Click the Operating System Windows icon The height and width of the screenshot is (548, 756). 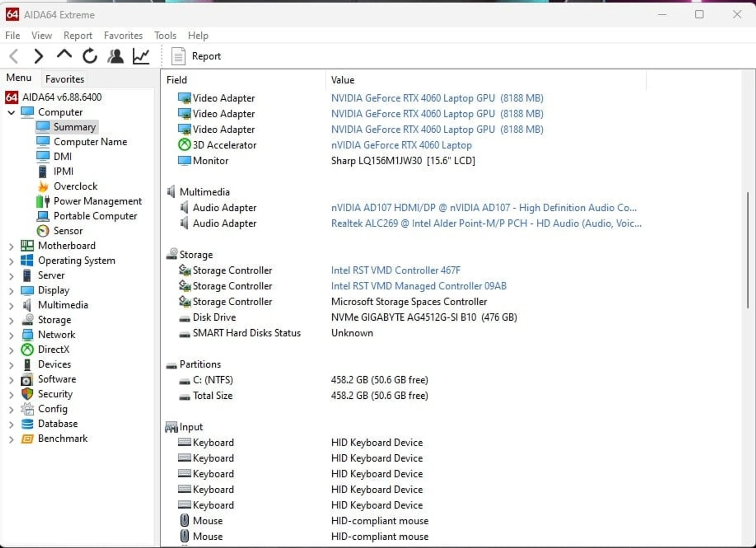coord(27,260)
